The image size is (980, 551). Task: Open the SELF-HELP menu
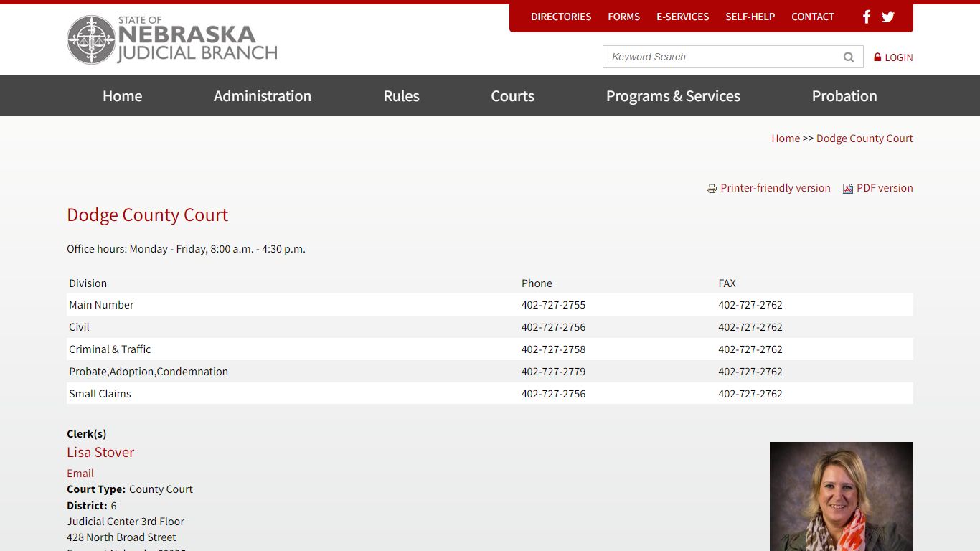750,17
